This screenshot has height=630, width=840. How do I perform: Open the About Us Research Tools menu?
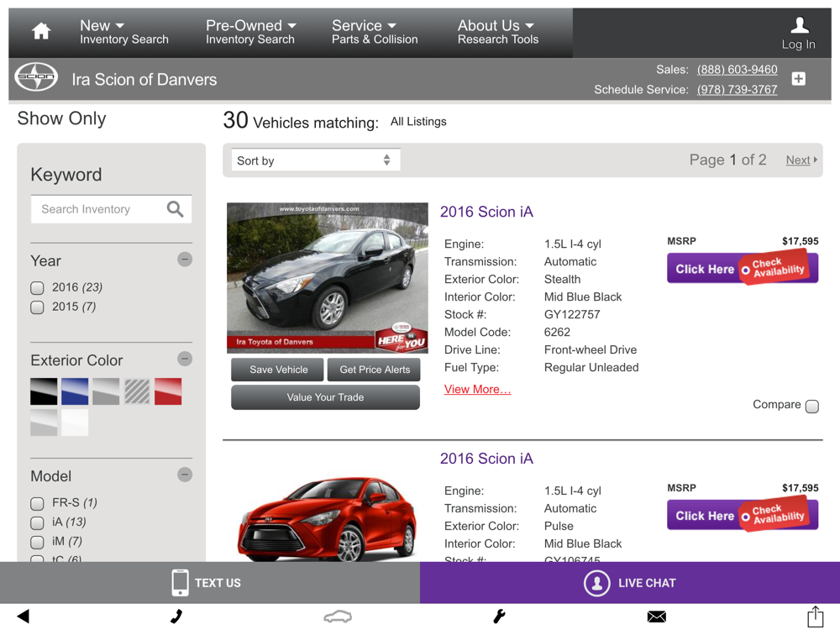[x=497, y=32]
